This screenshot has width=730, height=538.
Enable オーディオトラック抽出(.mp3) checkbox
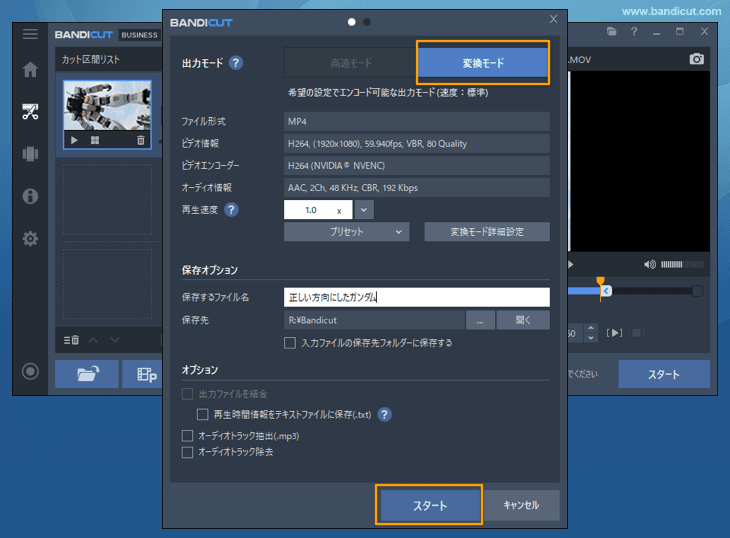(187, 436)
